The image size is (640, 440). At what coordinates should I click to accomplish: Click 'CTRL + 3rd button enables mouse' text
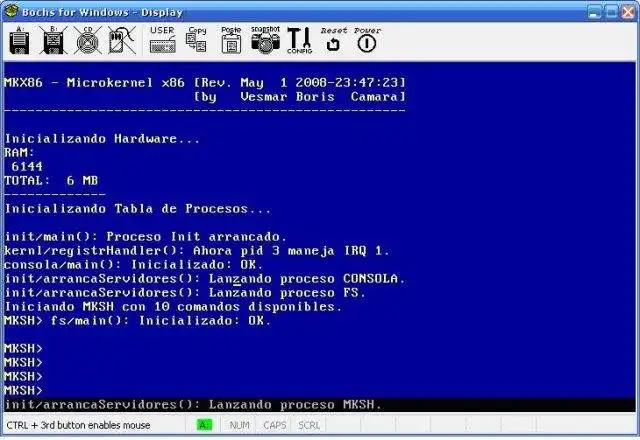point(78,425)
